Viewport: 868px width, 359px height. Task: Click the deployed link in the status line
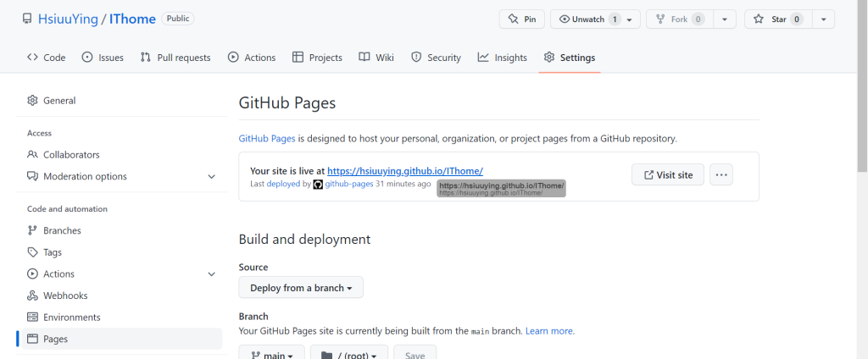283,184
